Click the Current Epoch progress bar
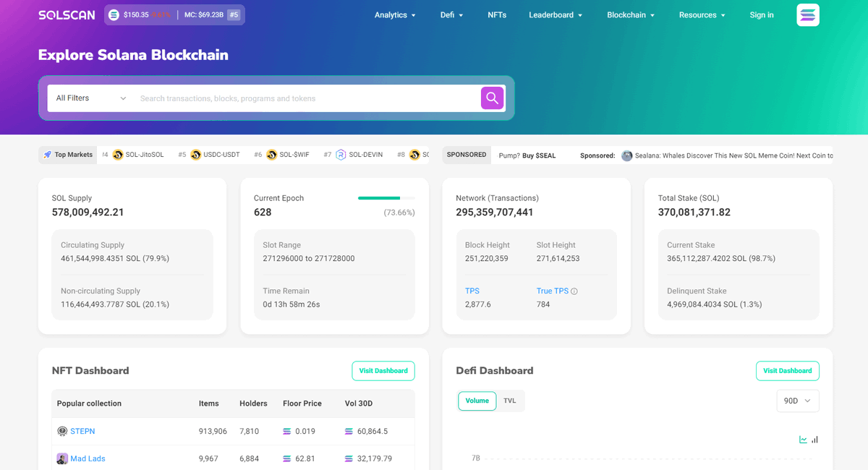Screen dimensions: 868x470 click(386, 198)
